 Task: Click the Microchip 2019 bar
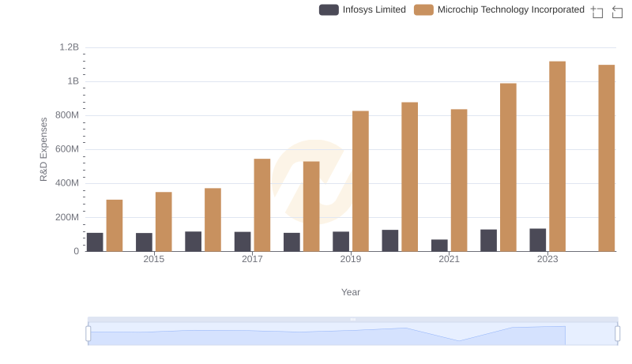coord(360,181)
